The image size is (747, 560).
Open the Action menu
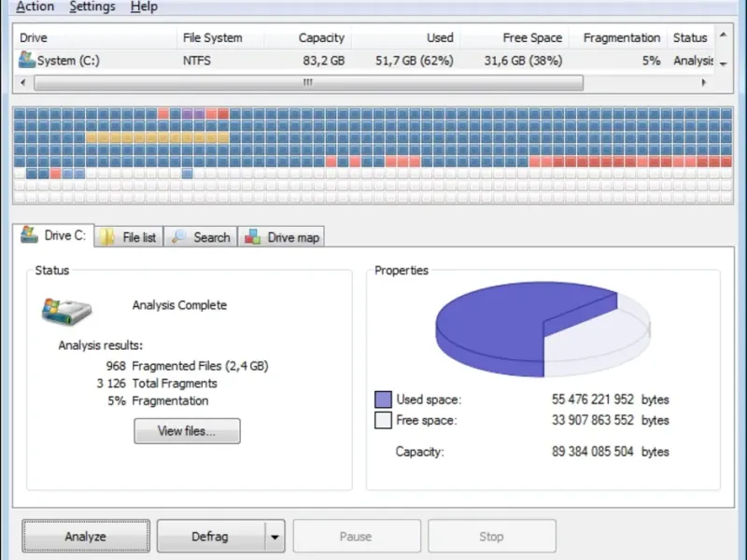35,7
